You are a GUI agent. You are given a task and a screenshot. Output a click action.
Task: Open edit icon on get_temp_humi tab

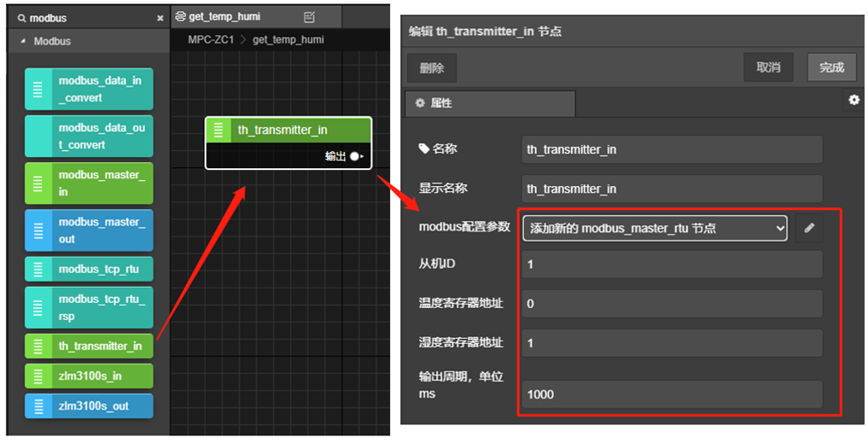click(310, 17)
